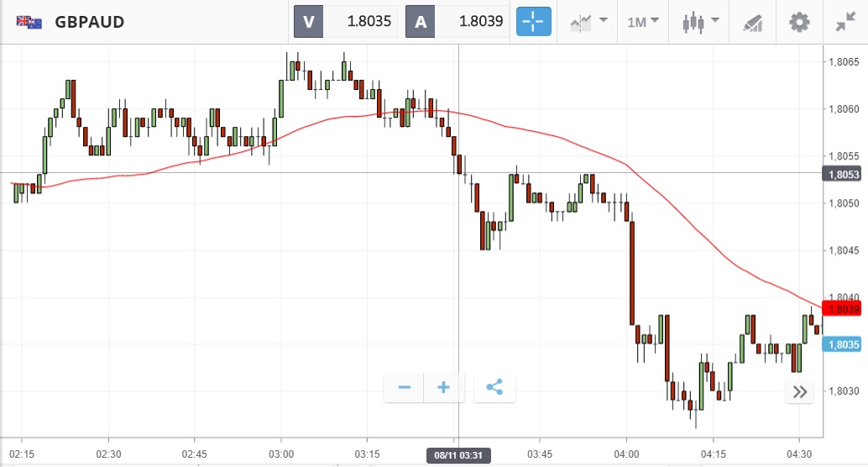Image resolution: width=868 pixels, height=467 pixels.
Task: Expand the 1M timeframe selector
Action: (643, 22)
